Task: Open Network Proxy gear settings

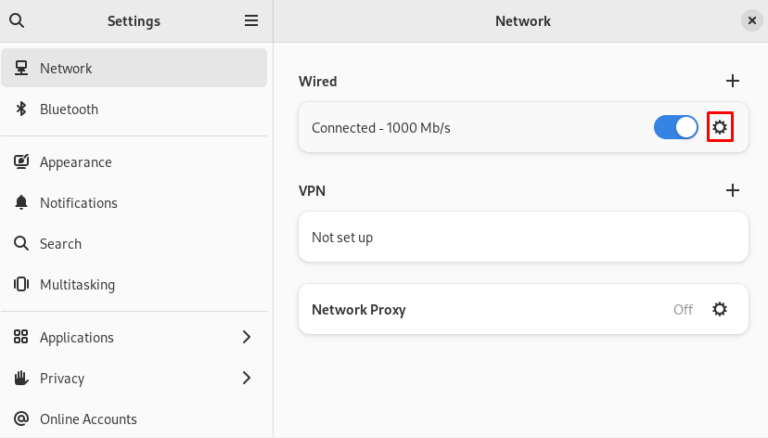Action: click(720, 309)
